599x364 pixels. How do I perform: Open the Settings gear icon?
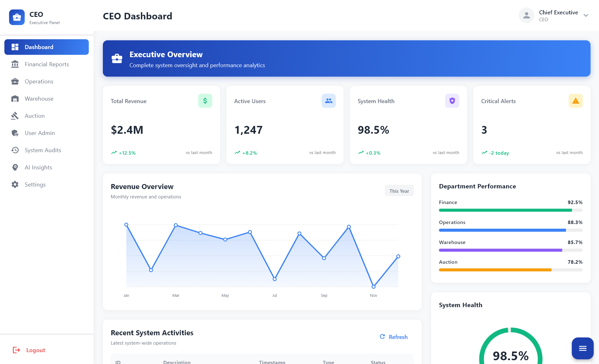[x=15, y=184]
